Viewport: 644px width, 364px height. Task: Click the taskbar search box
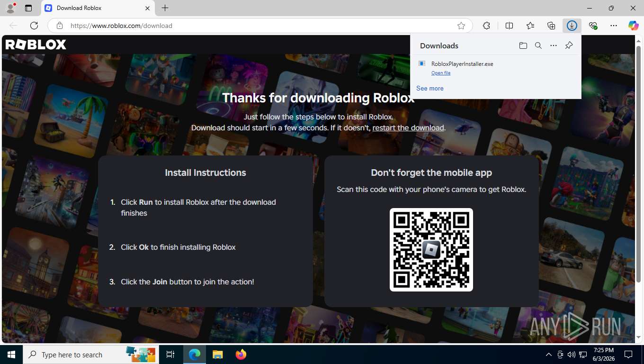[x=91, y=355]
